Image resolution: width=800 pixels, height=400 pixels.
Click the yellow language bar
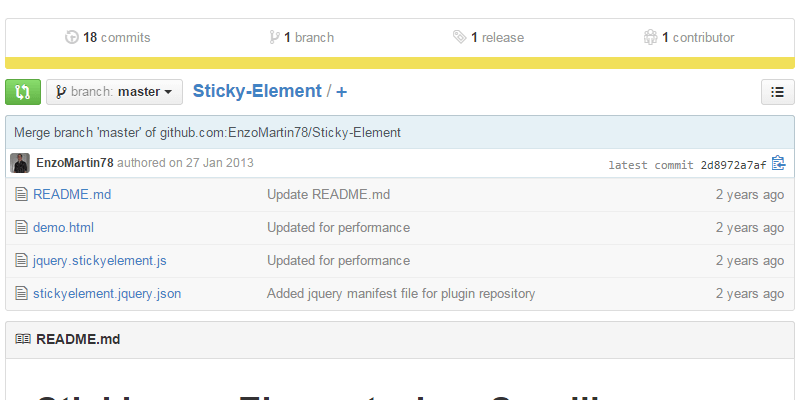(400, 63)
